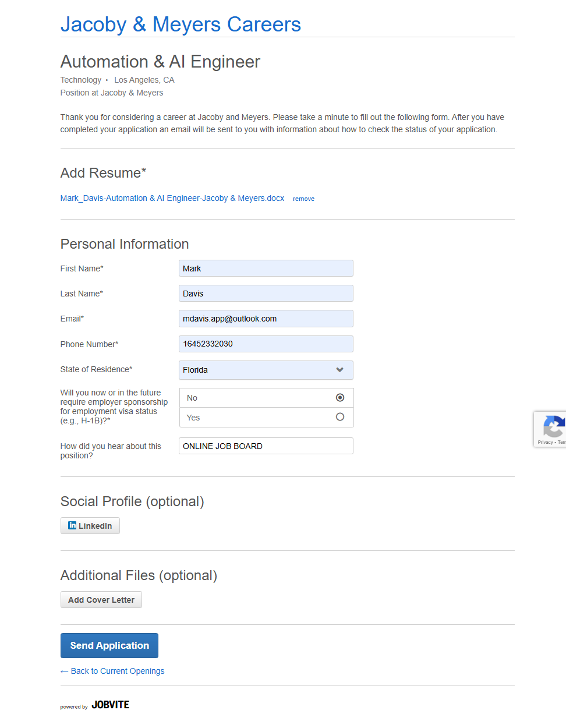The width and height of the screenshot is (566, 728).
Task: Remove the uploaded resume file
Action: point(303,199)
